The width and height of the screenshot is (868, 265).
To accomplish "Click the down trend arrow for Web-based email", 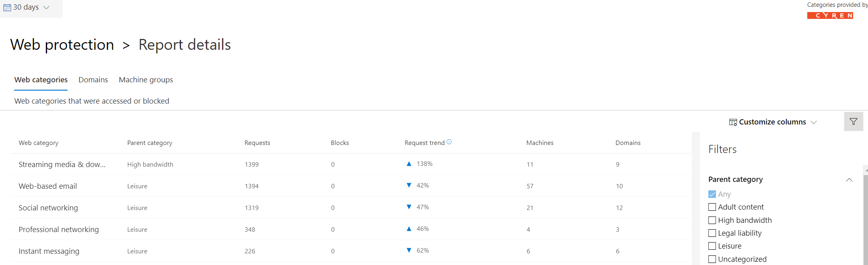I will pos(409,185).
